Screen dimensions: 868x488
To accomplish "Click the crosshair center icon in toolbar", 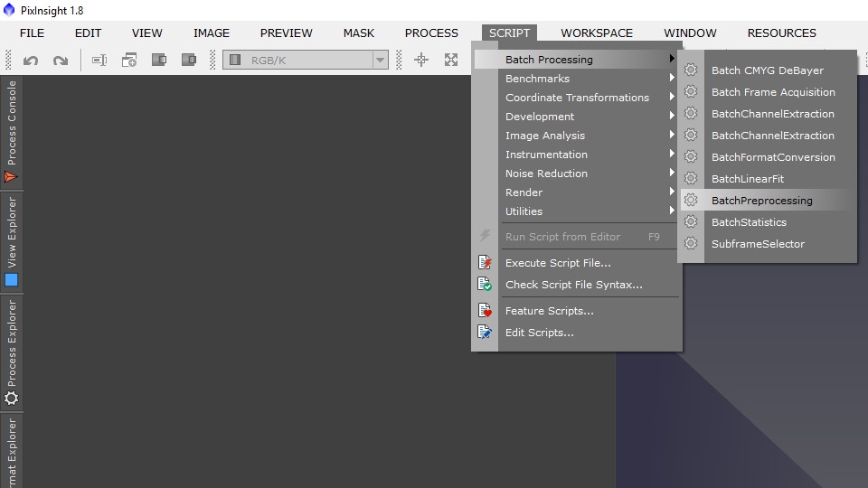I will tap(421, 60).
